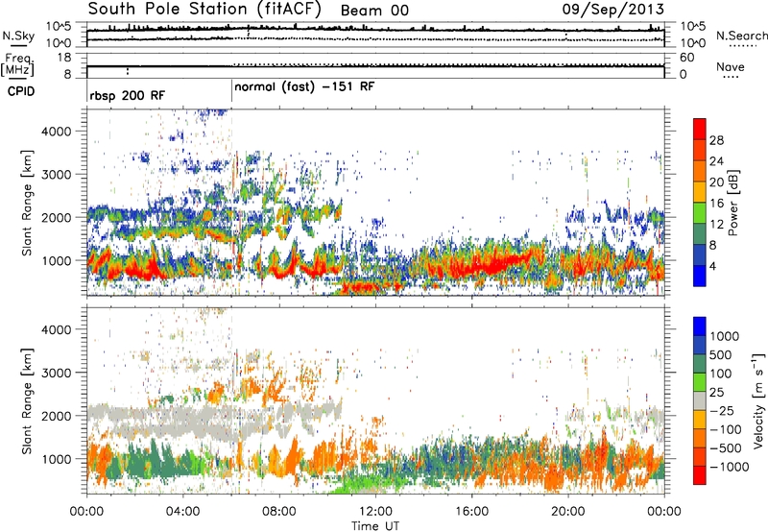Click the 'Freq. [MHz]' axis label
The width and height of the screenshot is (768, 532).
tap(18, 64)
